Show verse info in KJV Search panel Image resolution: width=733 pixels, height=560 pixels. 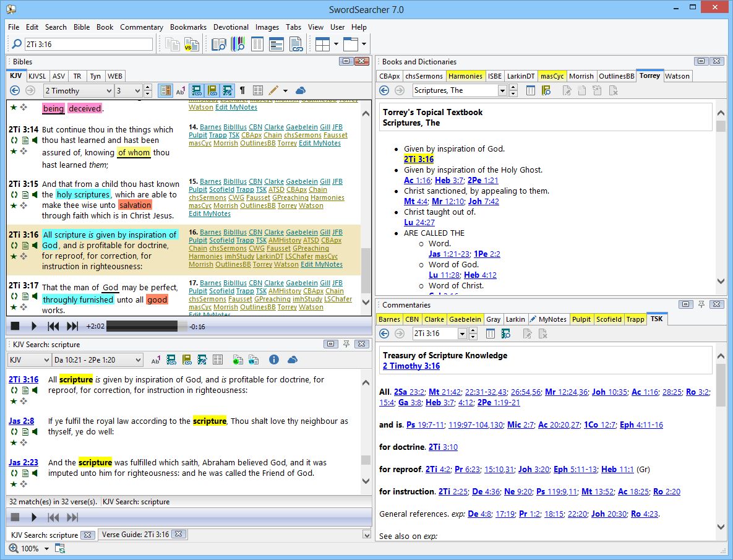click(x=274, y=359)
